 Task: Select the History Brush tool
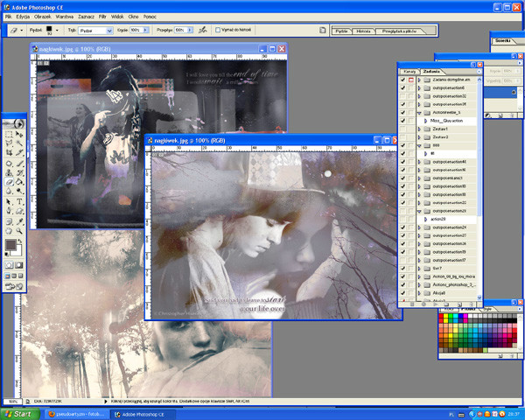[x=19, y=173]
